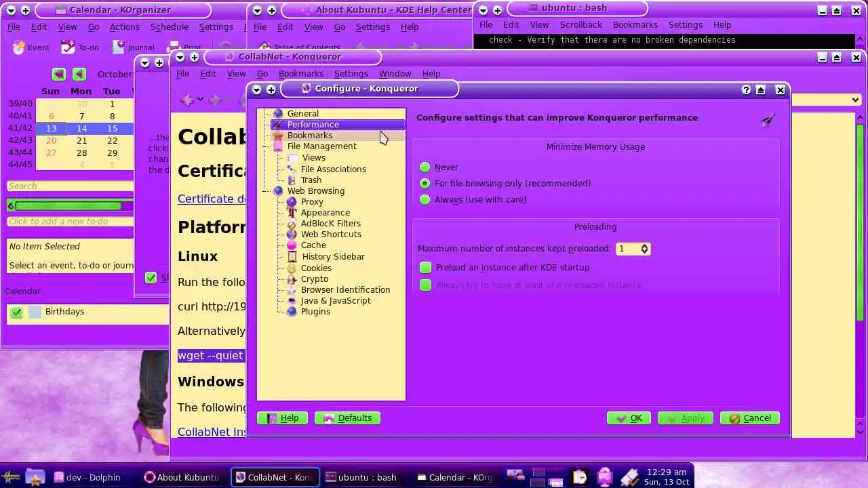The image size is (868, 488).
Task: Uncheck the Birthdays calendar checkbox
Action: (x=17, y=312)
